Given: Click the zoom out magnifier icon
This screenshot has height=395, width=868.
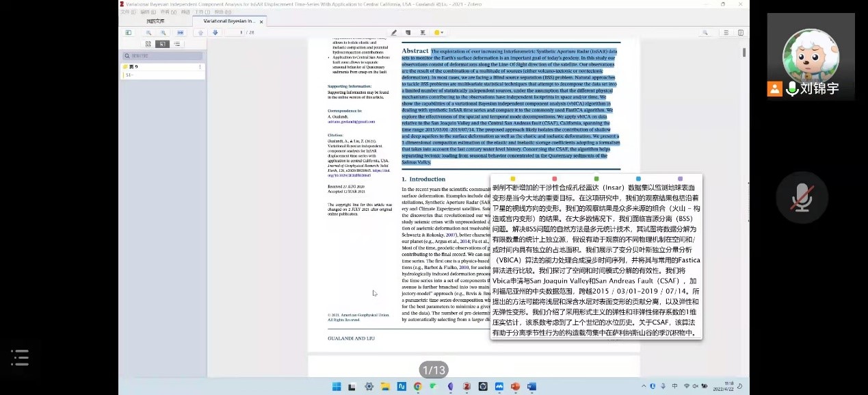Looking at the screenshot, I should click(148, 32).
